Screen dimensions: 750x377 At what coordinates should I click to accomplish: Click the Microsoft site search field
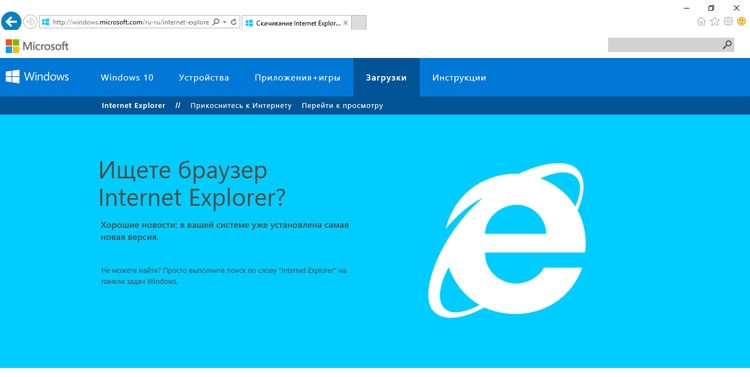pyautogui.click(x=664, y=45)
